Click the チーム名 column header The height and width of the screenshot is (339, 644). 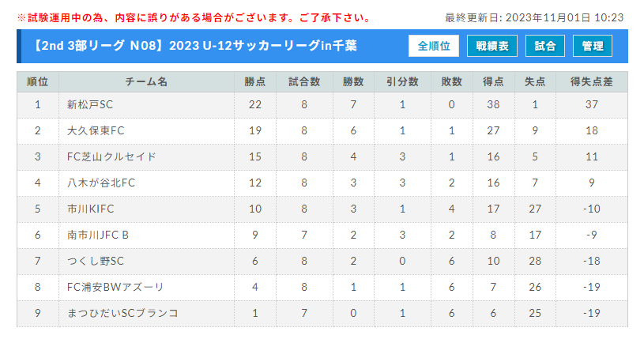tap(146, 81)
